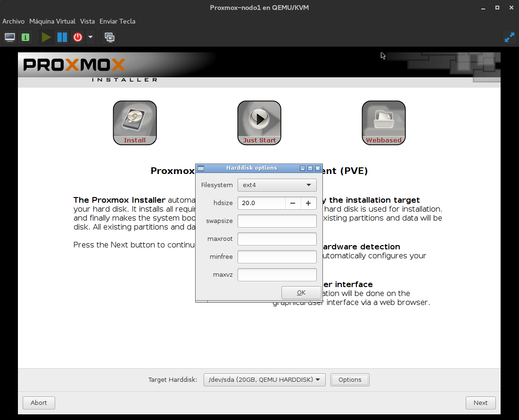Click the Install disk icon
The image size is (519, 420).
coord(135,123)
